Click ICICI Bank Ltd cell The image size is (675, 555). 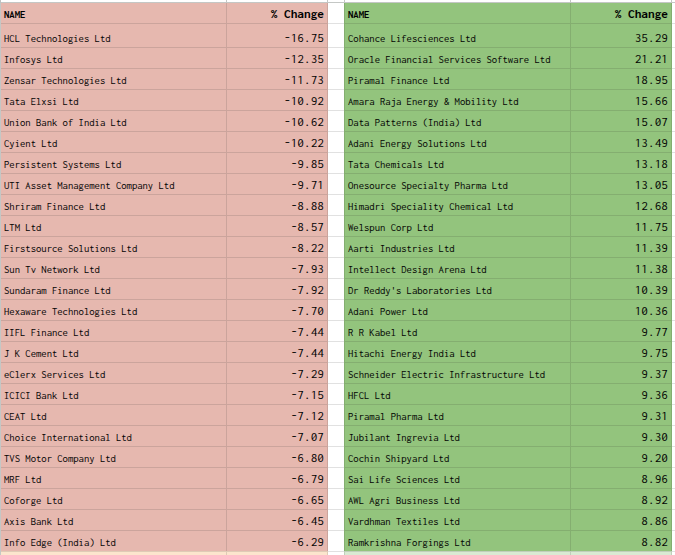click(113, 395)
